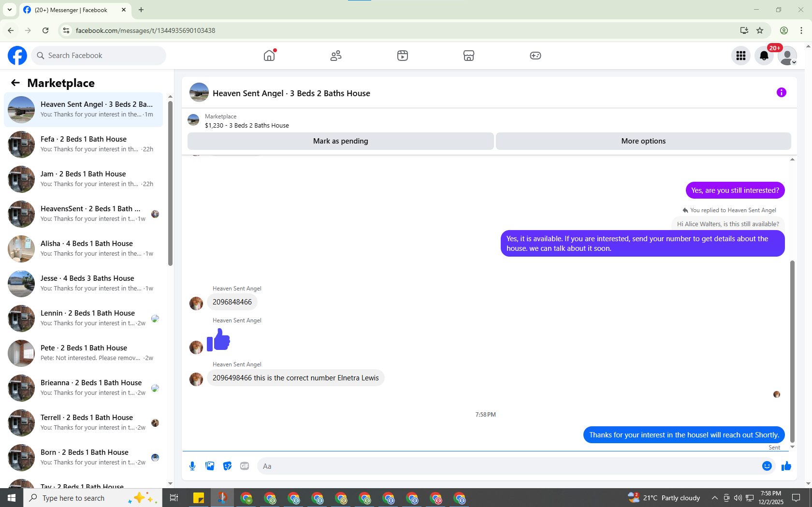812x507 pixels.
Task: Click the Facebook logo
Action: 17,56
